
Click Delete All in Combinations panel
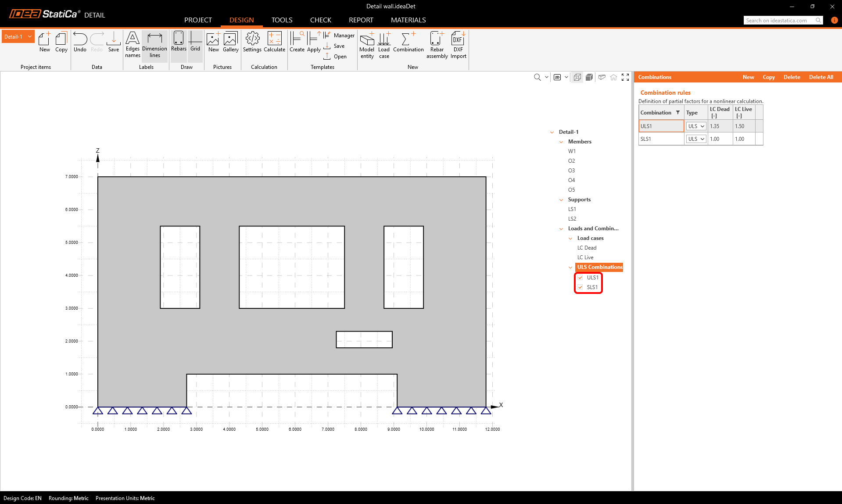[x=821, y=77]
